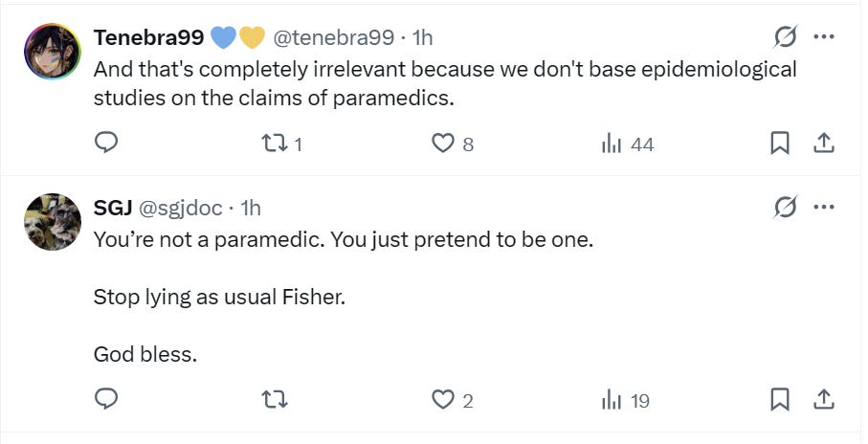The width and height of the screenshot is (868, 444).
Task: View analytics for SGJ's tweet
Action: [x=612, y=399]
